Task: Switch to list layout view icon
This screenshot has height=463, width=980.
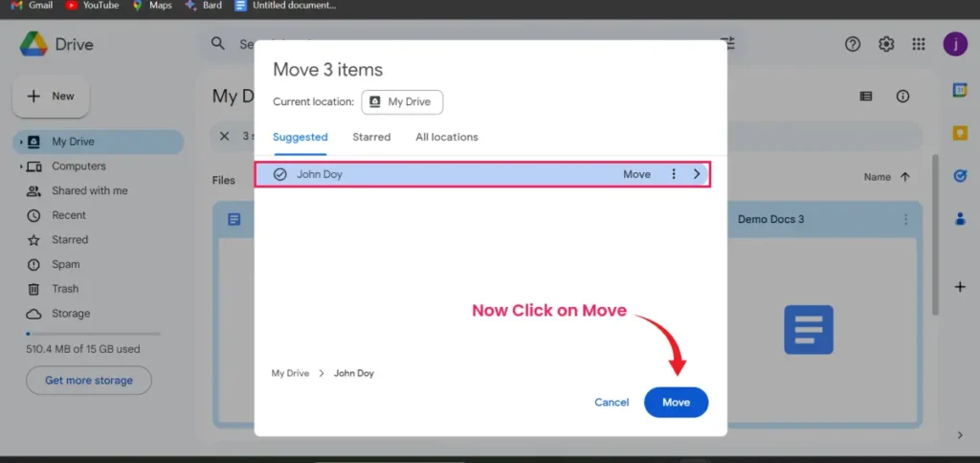Action: click(x=866, y=97)
